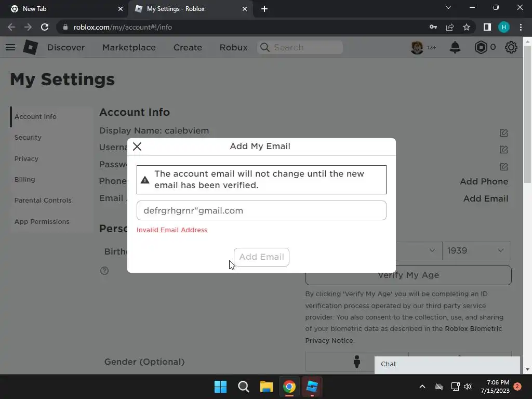Open the Chrome profile H avatar
This screenshot has width=532, height=399.
pos(504,27)
